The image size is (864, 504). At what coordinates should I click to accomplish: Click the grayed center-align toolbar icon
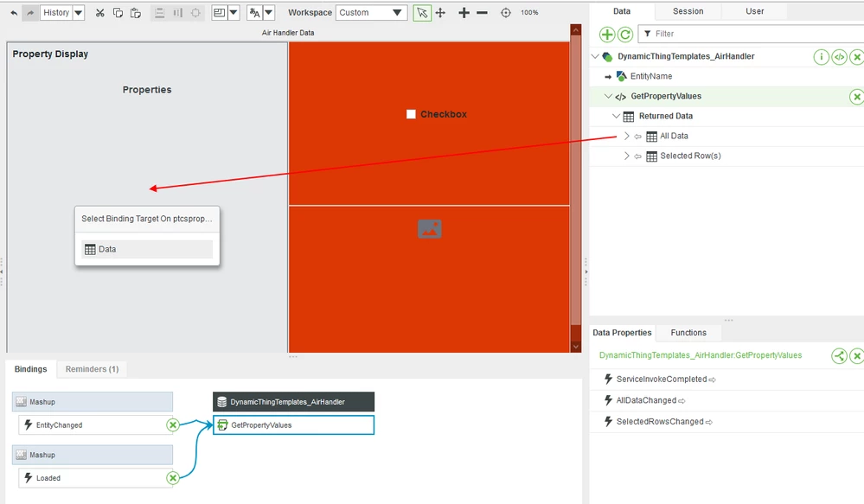coord(195,13)
